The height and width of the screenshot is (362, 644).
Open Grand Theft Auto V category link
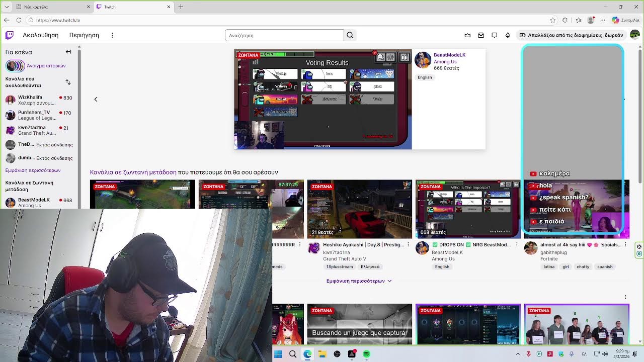point(345,259)
